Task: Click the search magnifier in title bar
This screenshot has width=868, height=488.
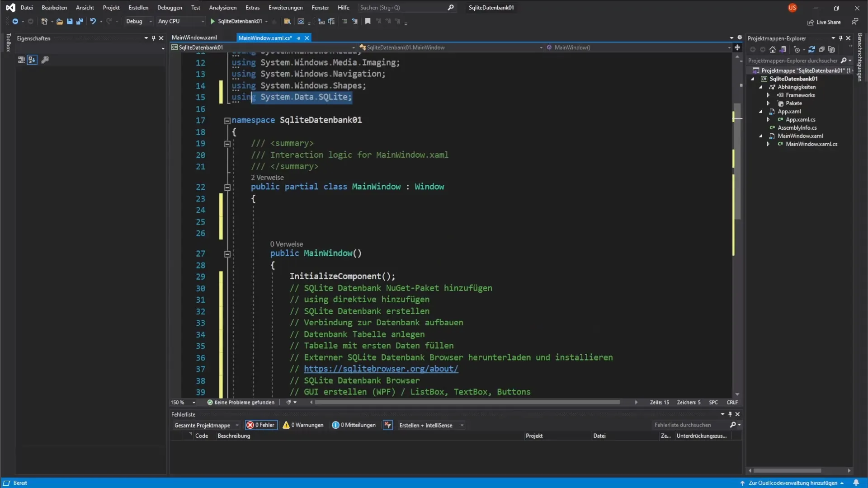Action: (x=451, y=8)
